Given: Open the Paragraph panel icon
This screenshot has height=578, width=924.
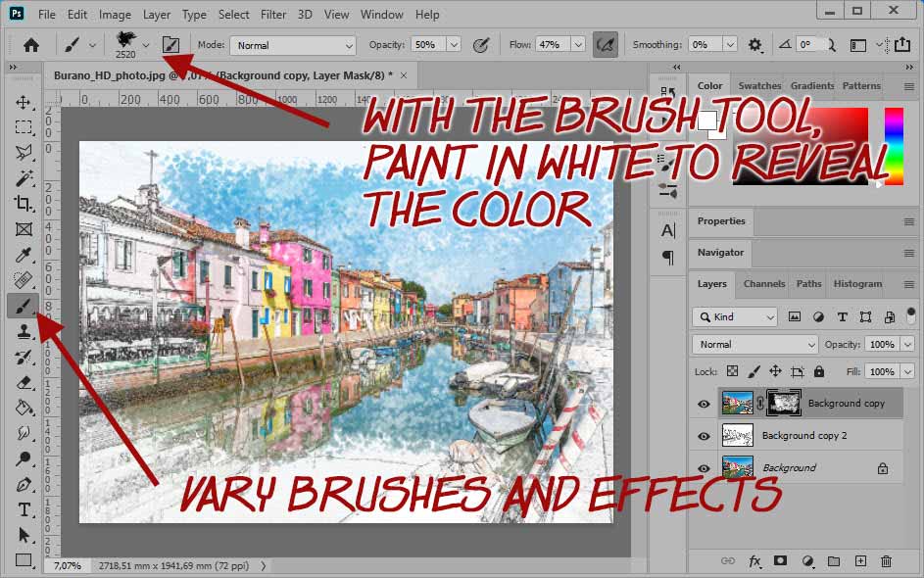Looking at the screenshot, I should coord(668,257).
